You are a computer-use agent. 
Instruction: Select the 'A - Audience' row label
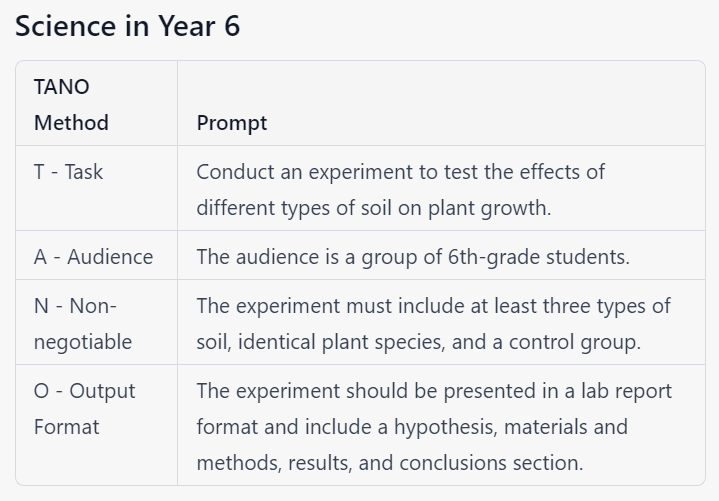click(93, 257)
